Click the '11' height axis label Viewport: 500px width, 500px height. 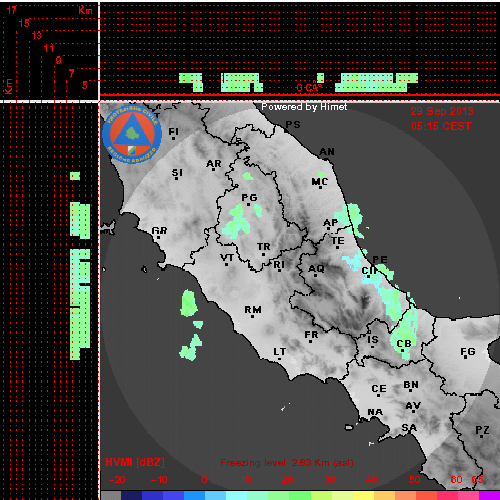click(49, 48)
